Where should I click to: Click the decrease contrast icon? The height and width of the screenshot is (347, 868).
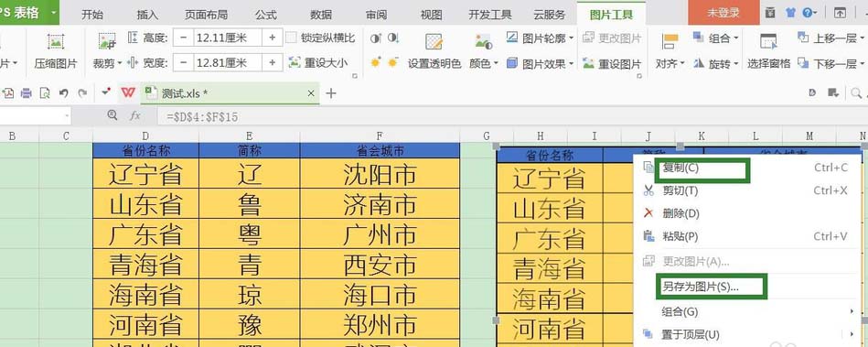click(393, 38)
